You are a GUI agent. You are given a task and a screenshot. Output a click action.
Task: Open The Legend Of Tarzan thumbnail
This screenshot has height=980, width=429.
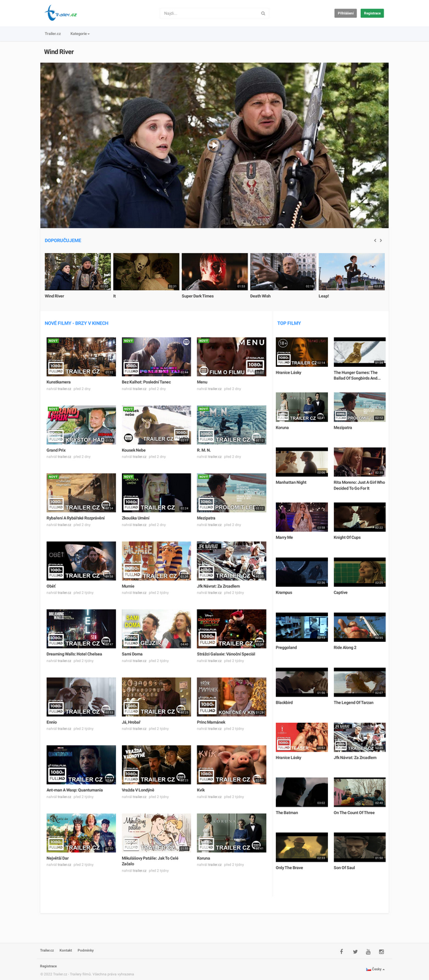(x=360, y=682)
